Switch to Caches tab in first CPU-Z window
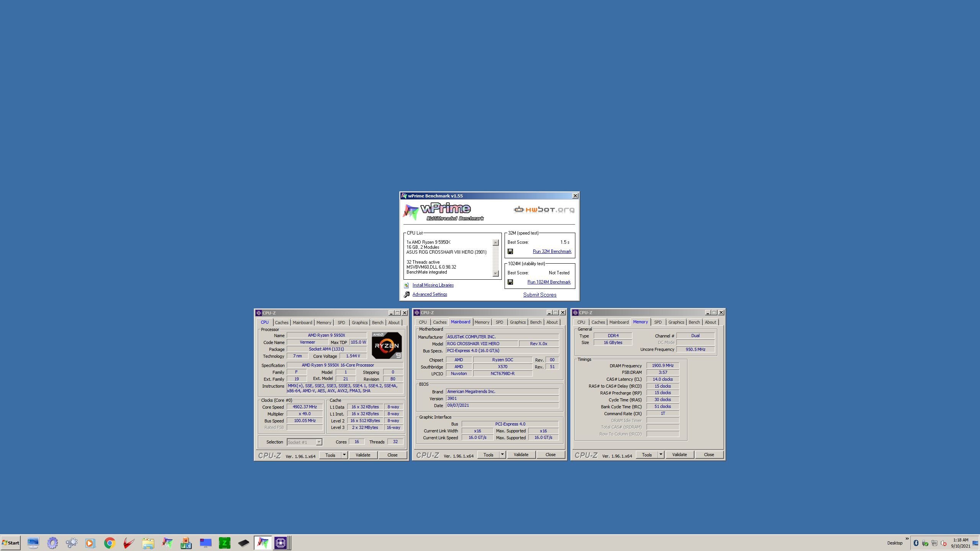Screen dimensions: 980x551 [281, 323]
